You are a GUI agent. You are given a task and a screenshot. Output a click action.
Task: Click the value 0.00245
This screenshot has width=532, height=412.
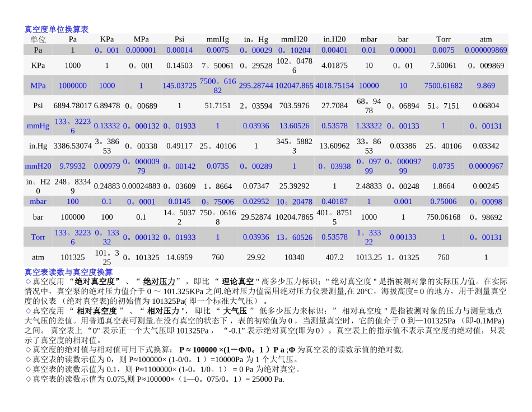(486, 186)
